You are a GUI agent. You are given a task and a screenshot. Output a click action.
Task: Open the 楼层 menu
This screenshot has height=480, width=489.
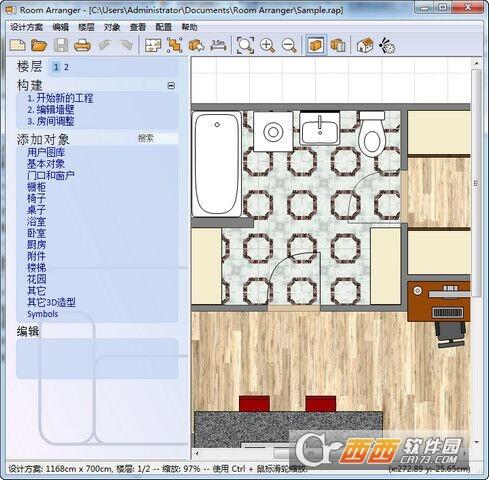[x=86, y=27]
